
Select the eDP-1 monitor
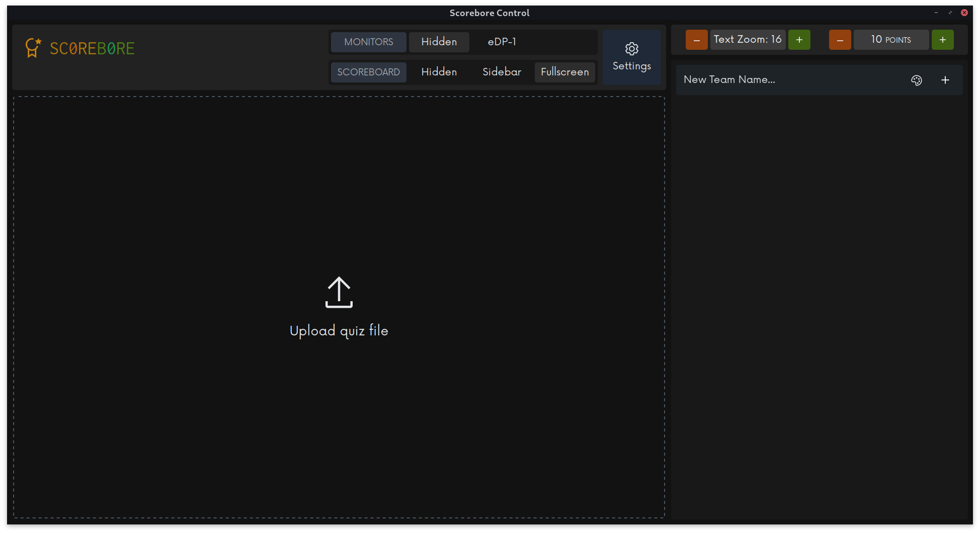(x=502, y=42)
